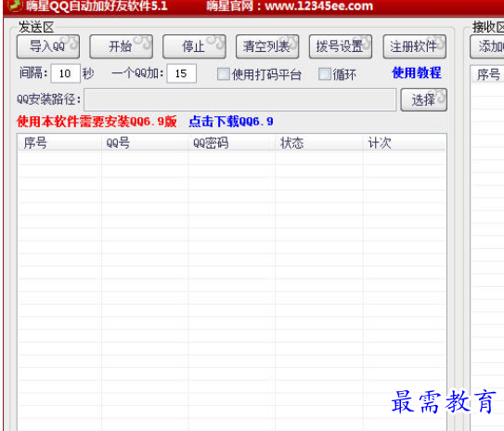Screen dimensions: 504x431
Task: Click 序号 column header in 接收区 list
Action: pyautogui.click(x=488, y=74)
